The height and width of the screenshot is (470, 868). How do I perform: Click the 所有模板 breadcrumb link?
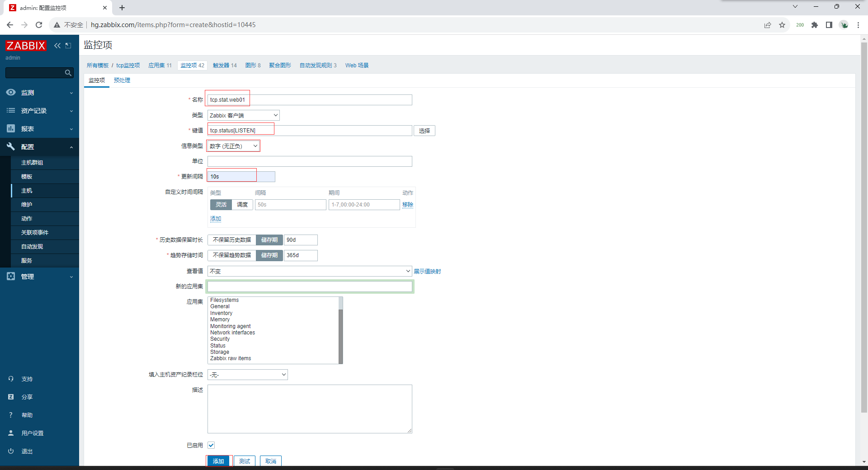point(98,66)
